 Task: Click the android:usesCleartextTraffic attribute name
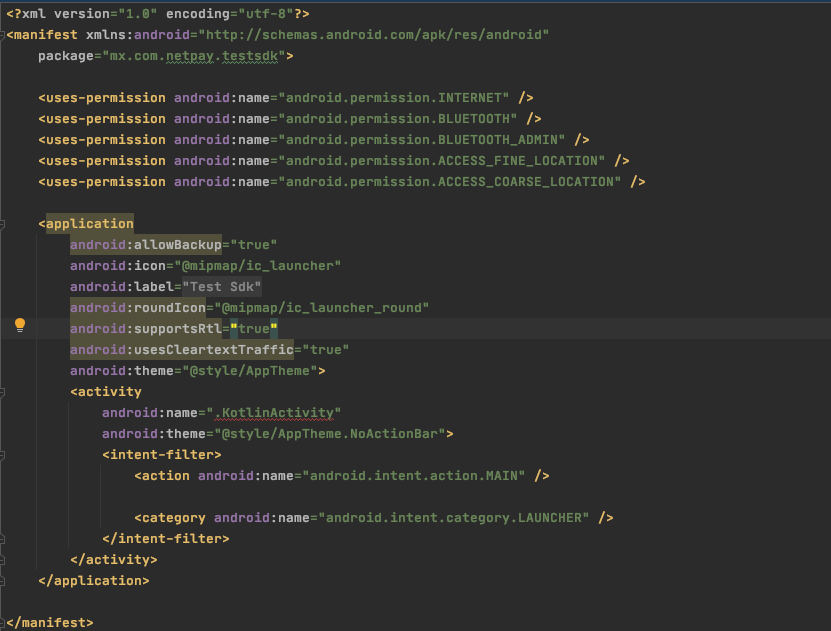[x=182, y=350]
